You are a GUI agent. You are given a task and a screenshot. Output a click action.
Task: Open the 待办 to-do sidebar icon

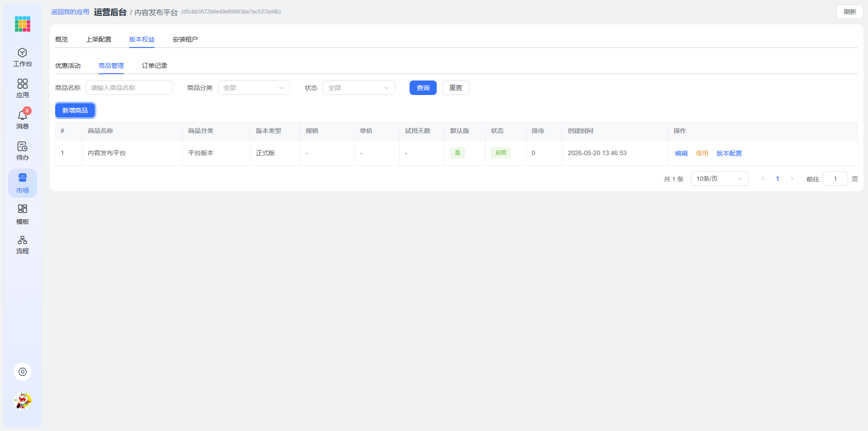(23, 151)
